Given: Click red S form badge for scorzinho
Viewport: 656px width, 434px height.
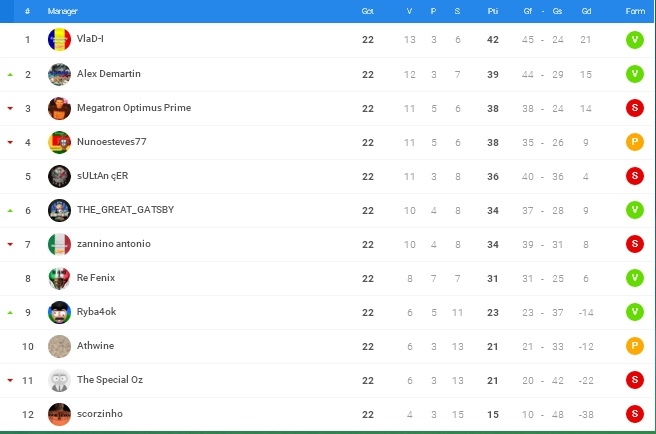Looking at the screenshot, I should point(634,414).
